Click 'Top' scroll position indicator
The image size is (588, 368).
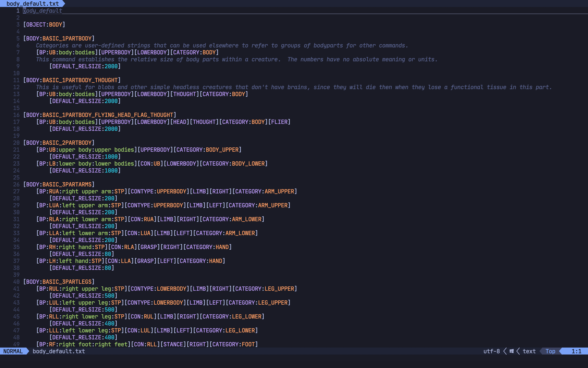tap(550, 351)
